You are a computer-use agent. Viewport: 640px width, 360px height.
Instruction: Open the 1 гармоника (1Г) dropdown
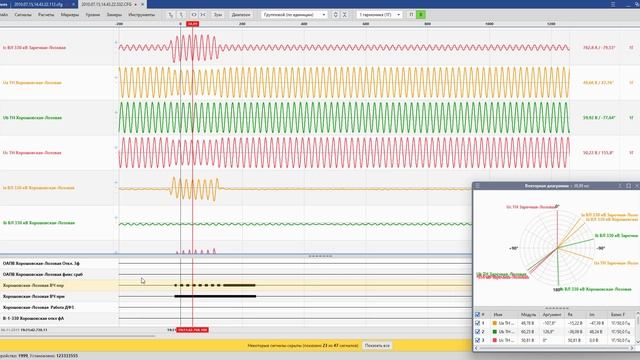(379, 15)
